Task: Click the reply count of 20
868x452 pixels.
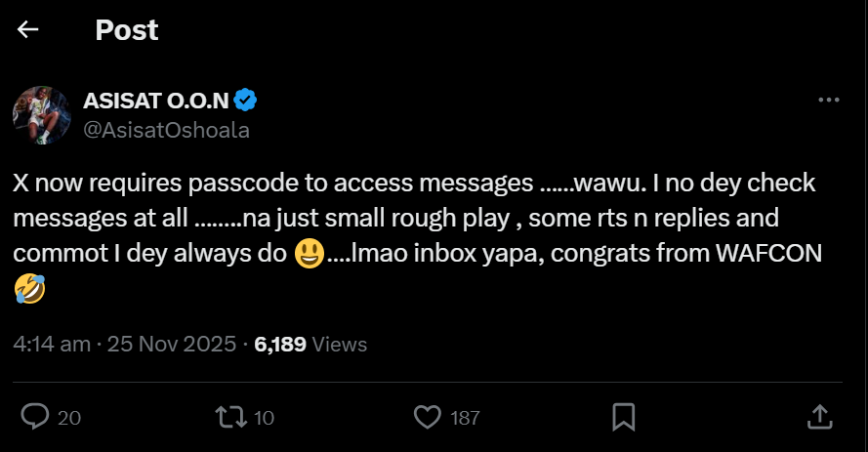Action: pos(69,418)
